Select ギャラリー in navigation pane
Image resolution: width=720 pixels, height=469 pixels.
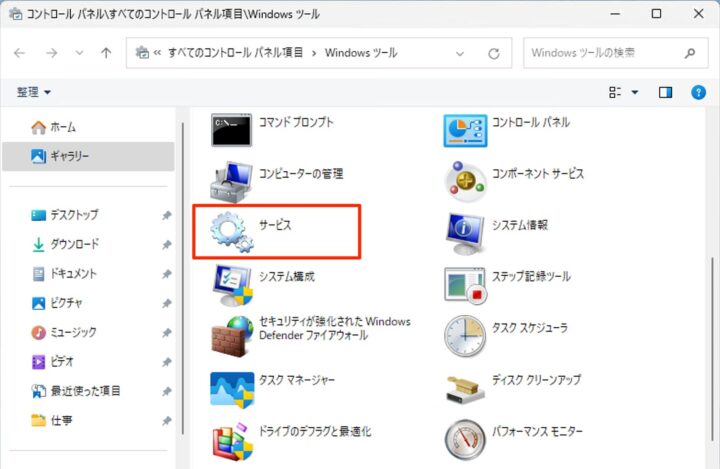(x=88, y=156)
